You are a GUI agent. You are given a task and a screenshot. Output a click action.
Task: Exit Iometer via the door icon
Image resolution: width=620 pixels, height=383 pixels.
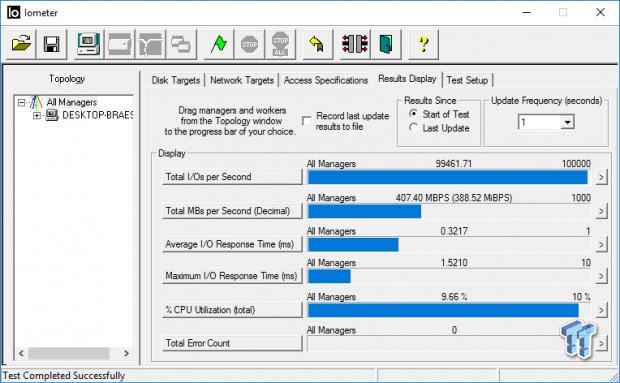point(386,44)
